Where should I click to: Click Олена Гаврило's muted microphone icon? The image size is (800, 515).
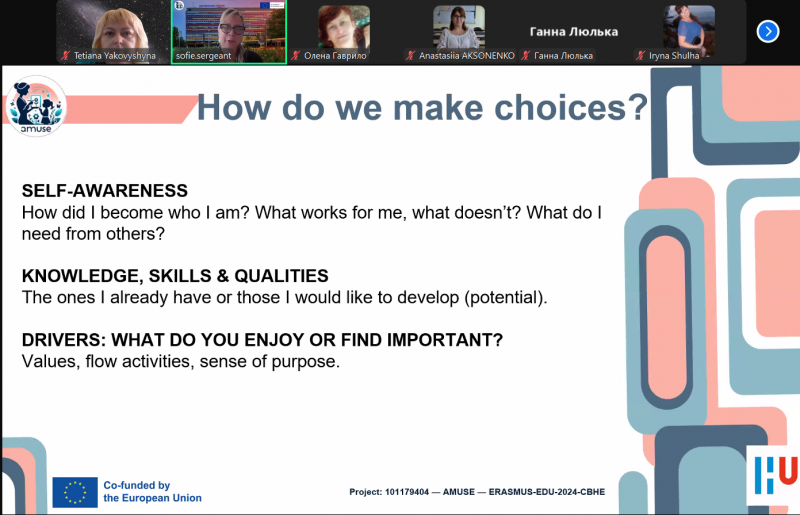click(296, 56)
